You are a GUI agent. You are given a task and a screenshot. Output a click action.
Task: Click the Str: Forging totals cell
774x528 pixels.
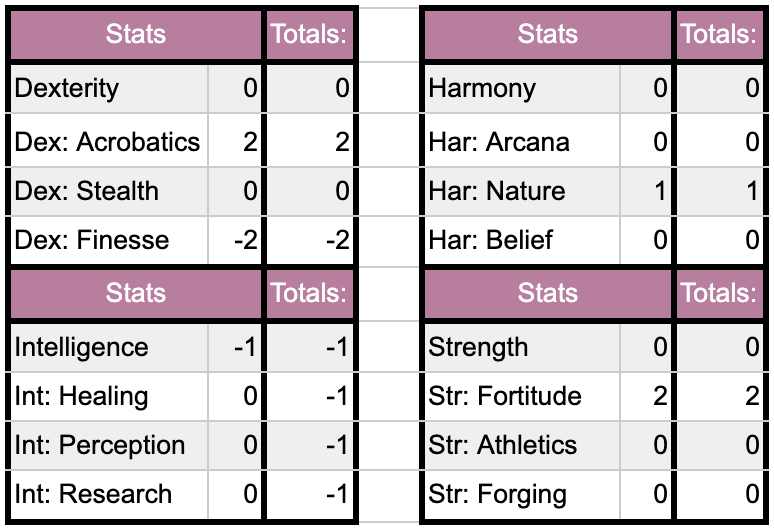pos(720,494)
